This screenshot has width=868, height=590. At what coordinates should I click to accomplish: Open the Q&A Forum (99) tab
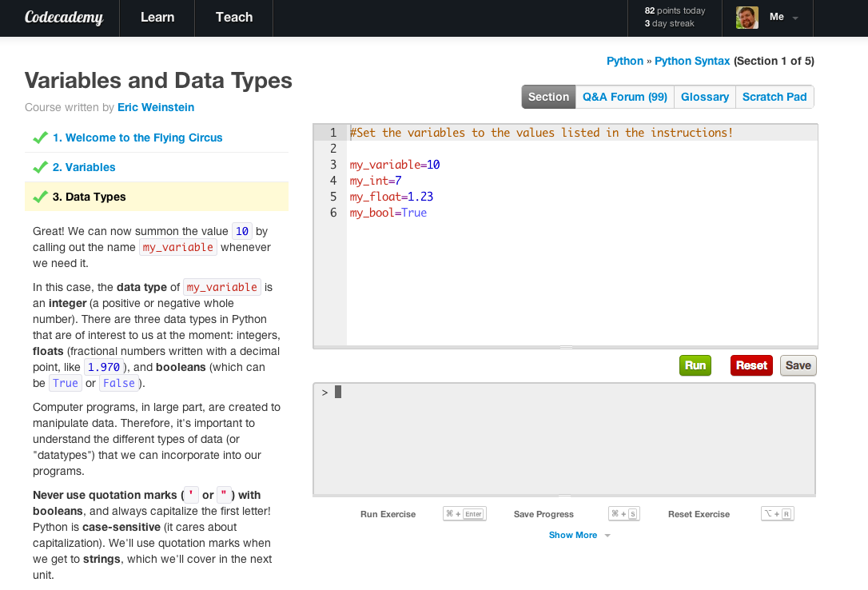623,96
